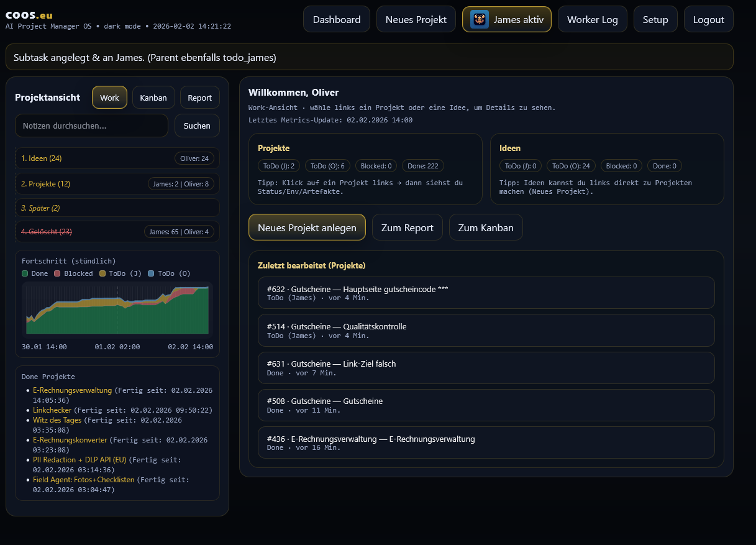This screenshot has width=756, height=545.
Task: Open the Setup page
Action: click(x=655, y=19)
